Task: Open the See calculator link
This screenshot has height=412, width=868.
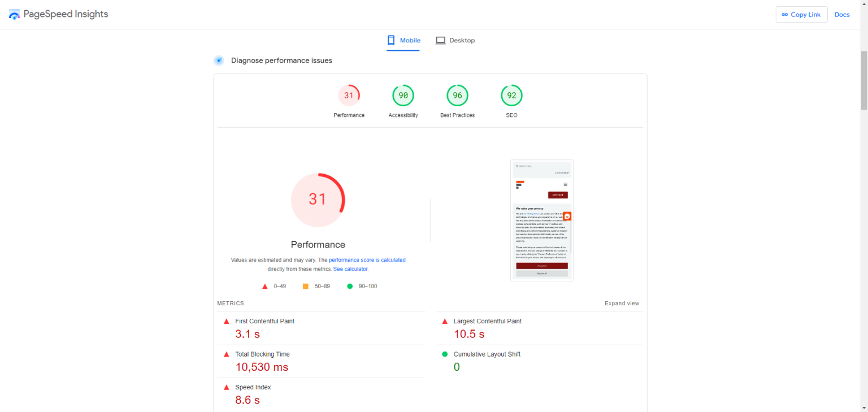Action: coord(350,269)
